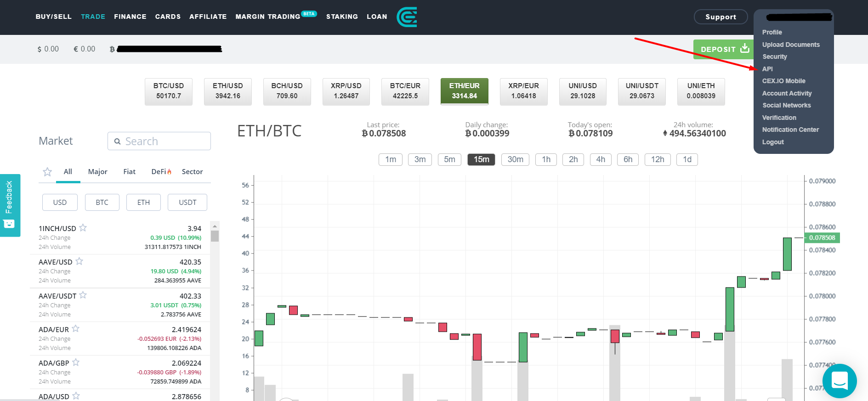Switch Market list to DeFi tab
The width and height of the screenshot is (868, 401).
(x=161, y=172)
